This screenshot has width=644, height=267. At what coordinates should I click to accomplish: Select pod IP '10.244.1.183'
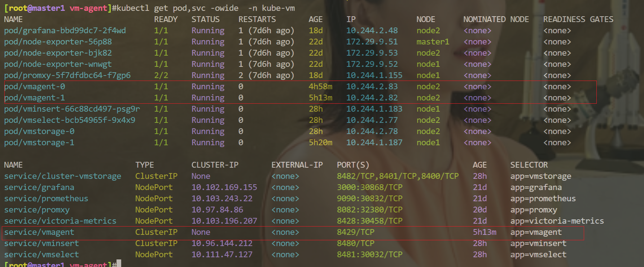coord(374,109)
